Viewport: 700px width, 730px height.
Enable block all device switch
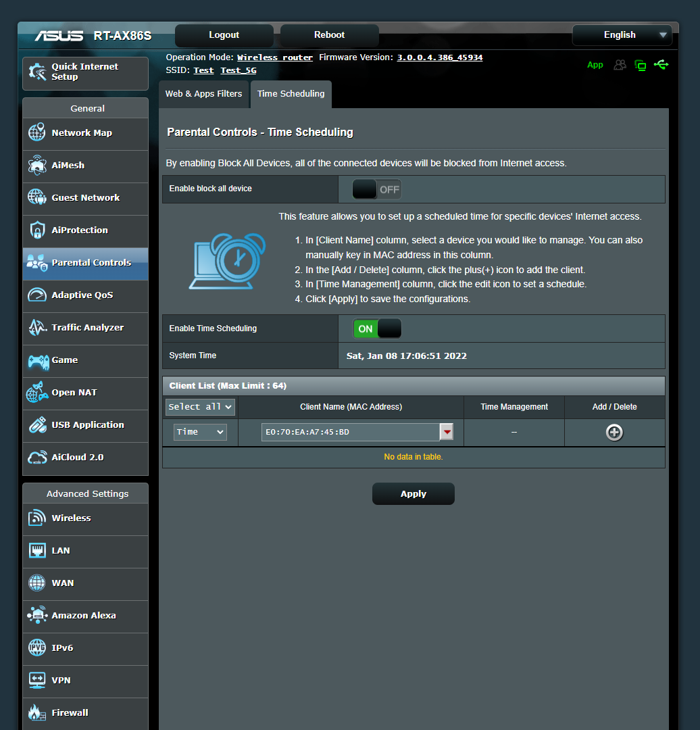376,189
